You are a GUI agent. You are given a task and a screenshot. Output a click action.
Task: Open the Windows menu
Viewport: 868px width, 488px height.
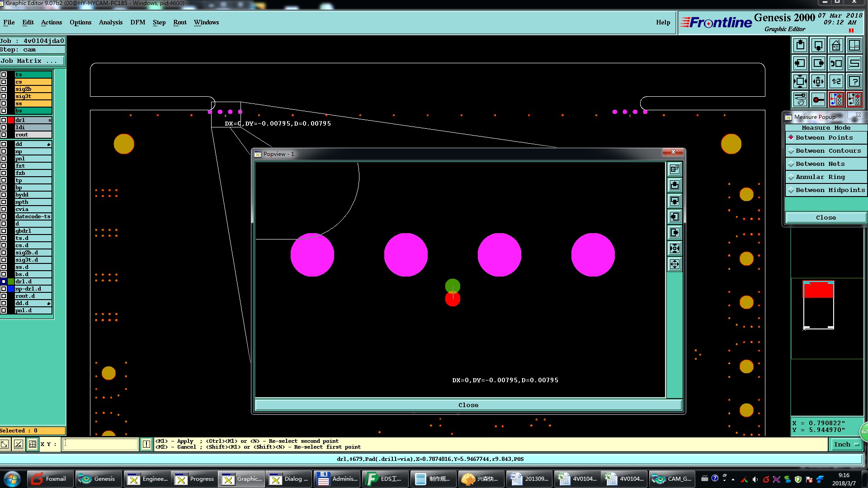207,22
